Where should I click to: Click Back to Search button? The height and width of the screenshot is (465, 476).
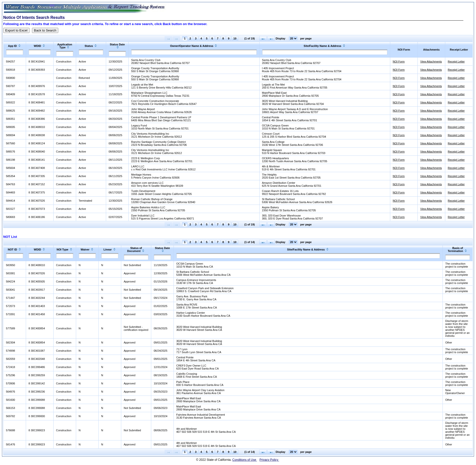pos(45,31)
